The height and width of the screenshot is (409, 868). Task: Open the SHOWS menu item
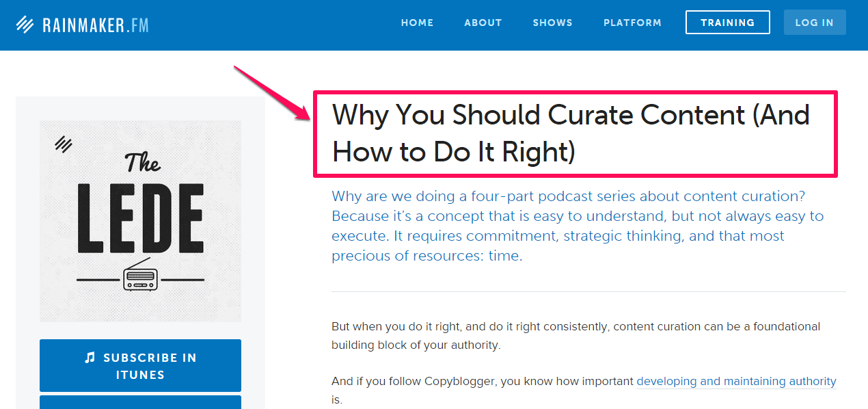[x=553, y=23]
